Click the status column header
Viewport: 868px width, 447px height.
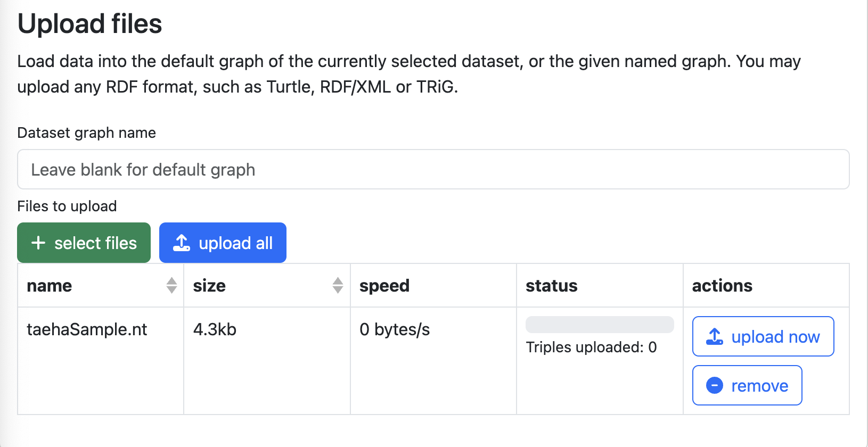tap(552, 286)
